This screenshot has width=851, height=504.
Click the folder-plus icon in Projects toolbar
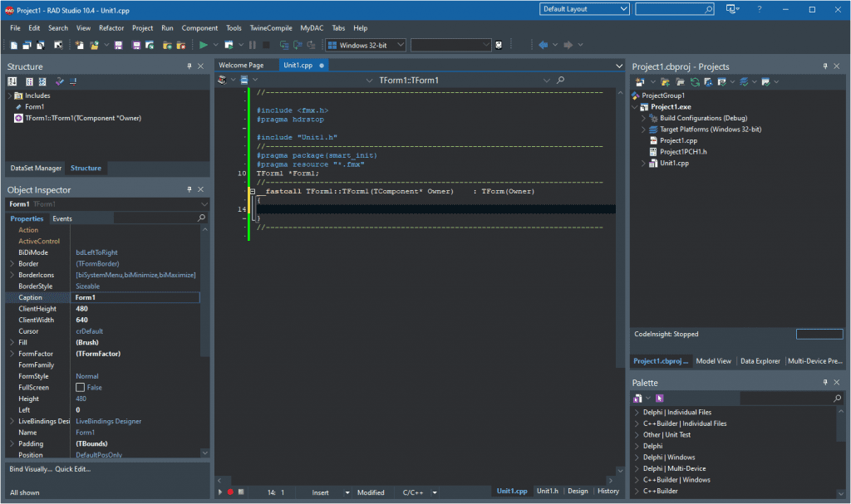pos(665,82)
